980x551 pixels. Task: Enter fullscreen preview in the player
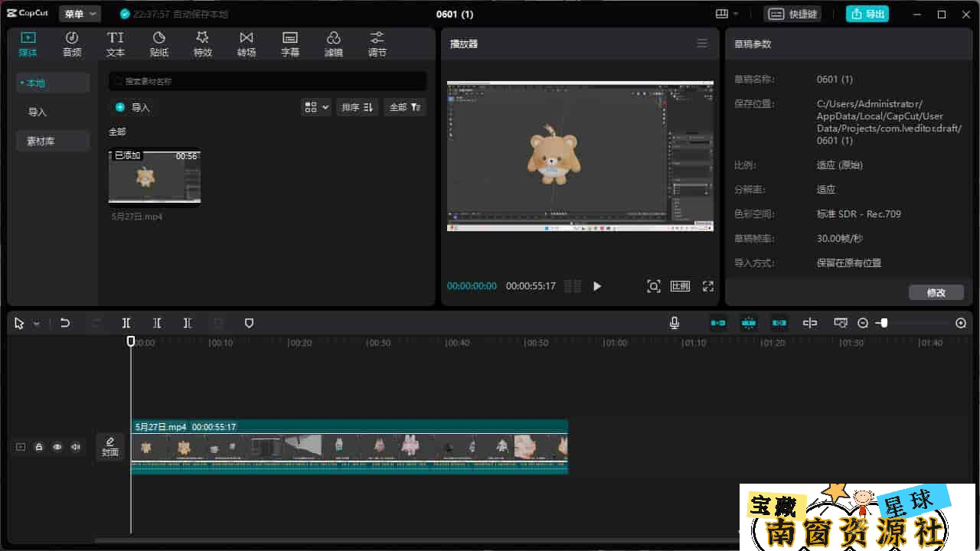tap(708, 286)
